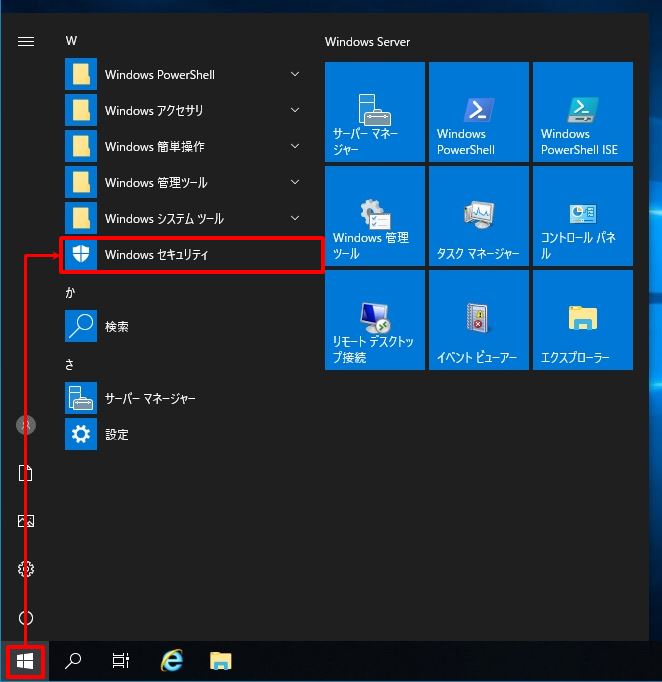Open the エクスプローラー tile
662x682 pixels.
[582, 320]
